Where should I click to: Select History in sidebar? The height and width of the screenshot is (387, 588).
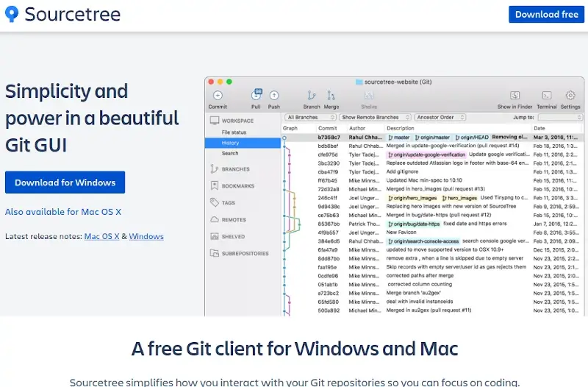(x=243, y=143)
